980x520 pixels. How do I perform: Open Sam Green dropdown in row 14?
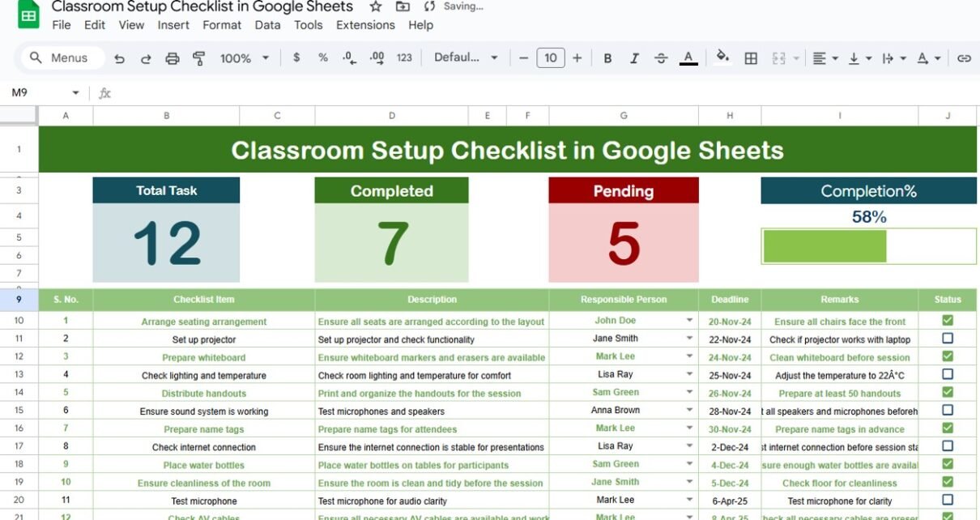pyautogui.click(x=689, y=392)
